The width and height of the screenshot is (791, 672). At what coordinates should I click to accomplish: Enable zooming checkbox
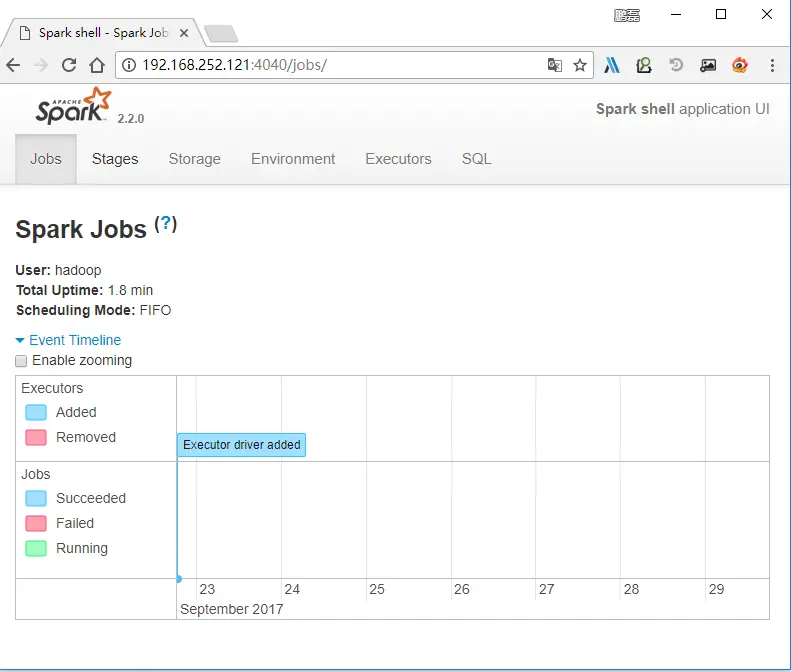(21, 361)
